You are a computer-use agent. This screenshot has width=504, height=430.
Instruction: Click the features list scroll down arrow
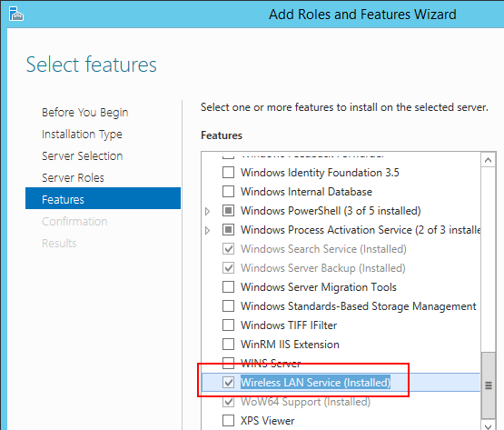tap(489, 425)
